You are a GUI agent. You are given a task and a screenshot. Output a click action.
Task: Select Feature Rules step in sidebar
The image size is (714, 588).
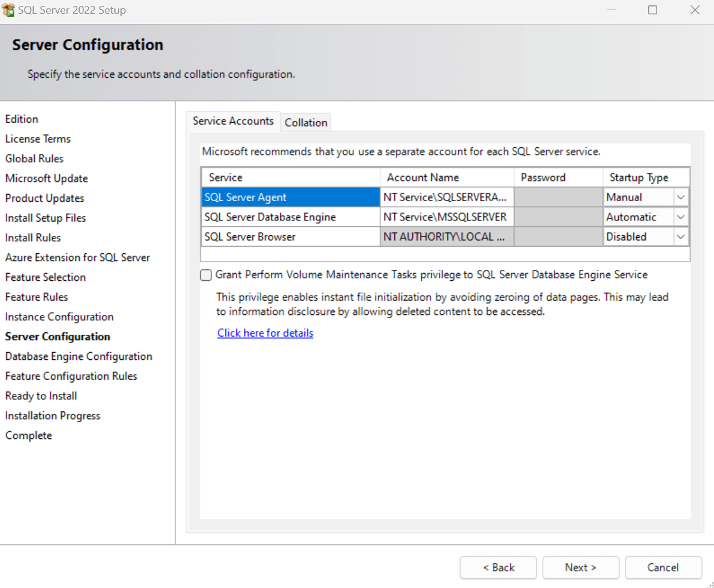[37, 297]
